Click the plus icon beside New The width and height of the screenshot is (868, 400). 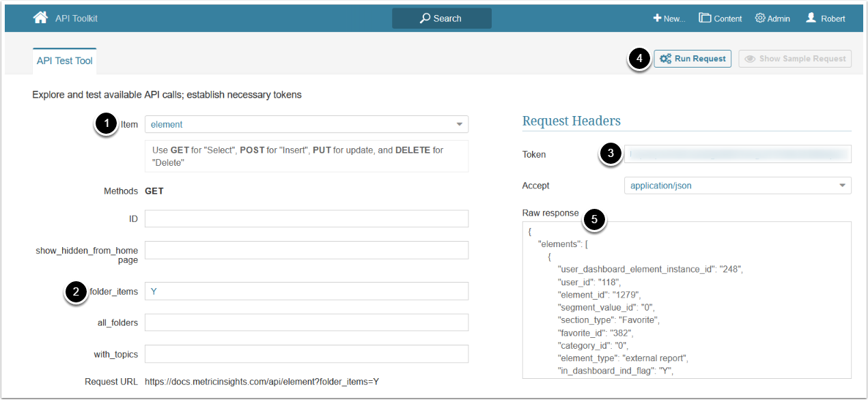pos(657,18)
